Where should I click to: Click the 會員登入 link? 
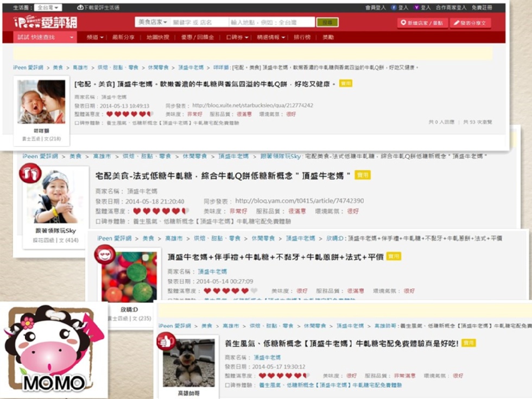[x=375, y=8]
